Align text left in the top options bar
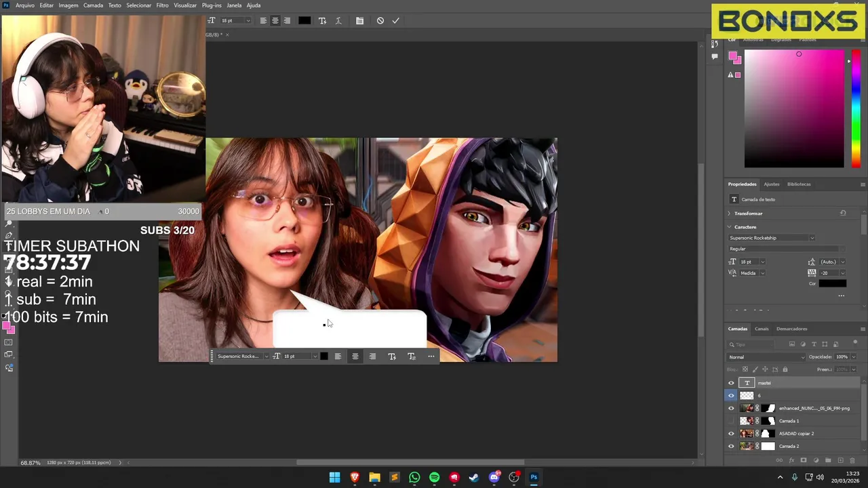868x488 pixels. tap(263, 20)
